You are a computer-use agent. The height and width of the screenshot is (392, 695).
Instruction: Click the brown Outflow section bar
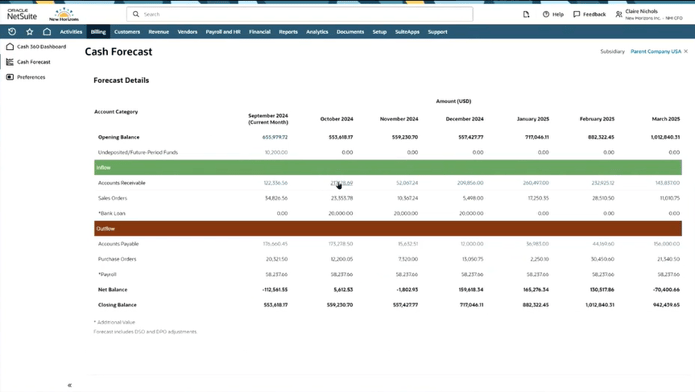coord(388,228)
